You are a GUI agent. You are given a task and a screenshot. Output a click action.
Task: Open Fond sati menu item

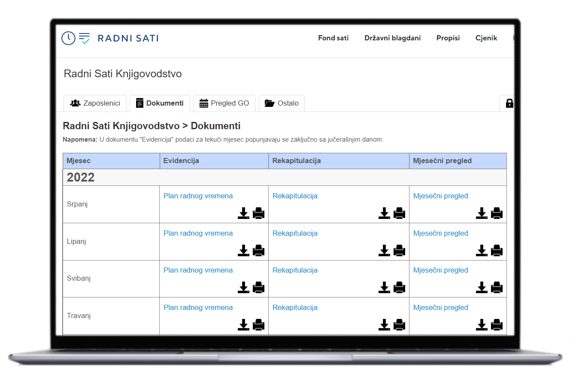click(x=333, y=38)
